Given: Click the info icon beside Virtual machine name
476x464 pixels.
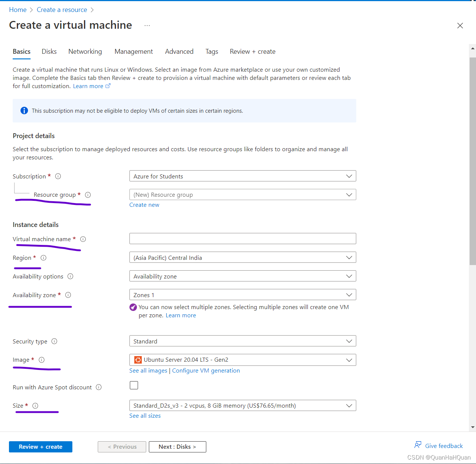Looking at the screenshot, I should (x=83, y=239).
